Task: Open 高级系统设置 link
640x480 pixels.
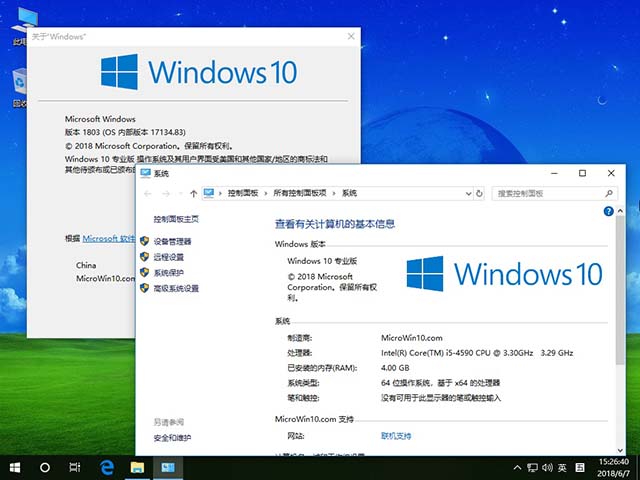Action: pyautogui.click(x=176, y=289)
